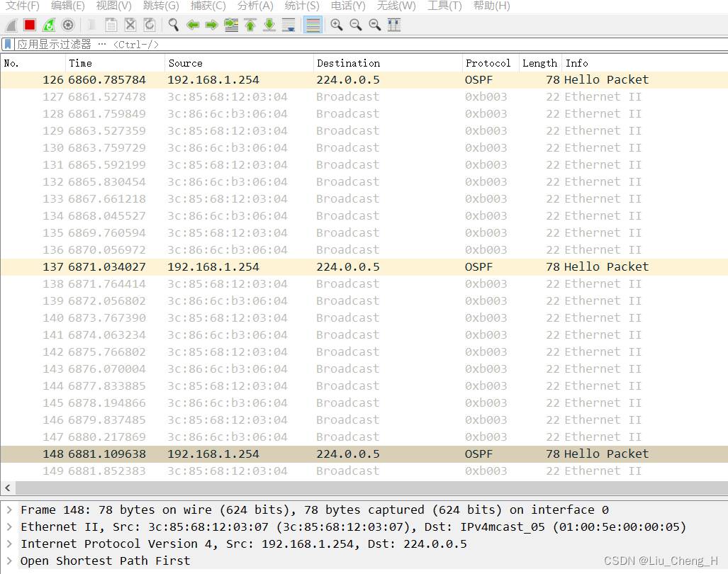Expand the Frame 148 details
Viewport: 728px width, 574px height.
9,510
